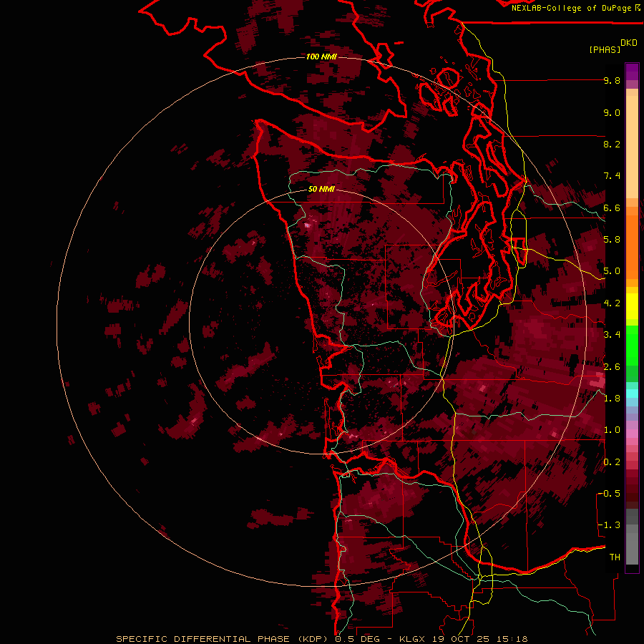Click the purple swatch atop the color bar
The width and height of the screenshot is (644, 644).
coord(632,72)
